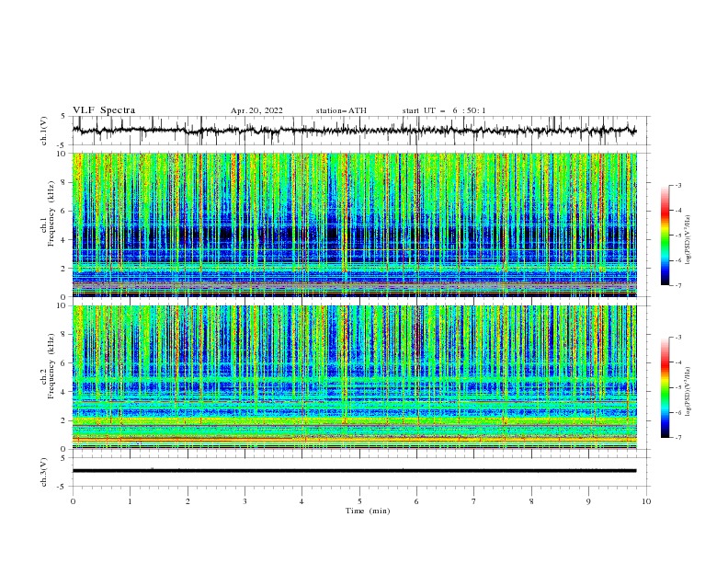Click the "8" tick on ch.1 frequency axis
The width and height of the screenshot is (728, 563).
tap(65, 182)
